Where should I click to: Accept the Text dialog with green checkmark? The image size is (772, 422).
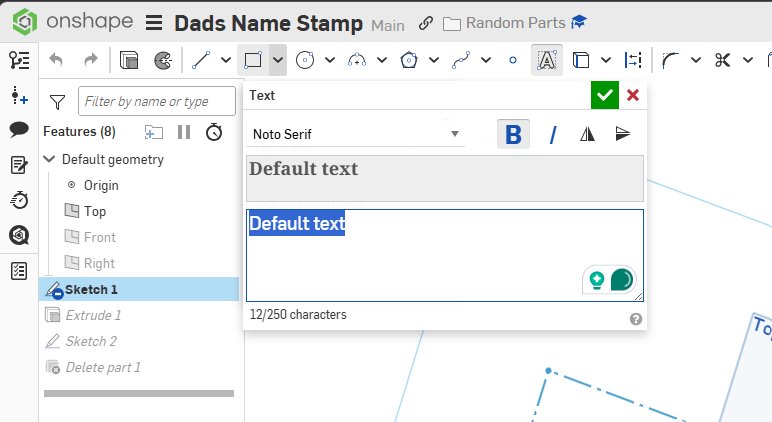coord(605,95)
